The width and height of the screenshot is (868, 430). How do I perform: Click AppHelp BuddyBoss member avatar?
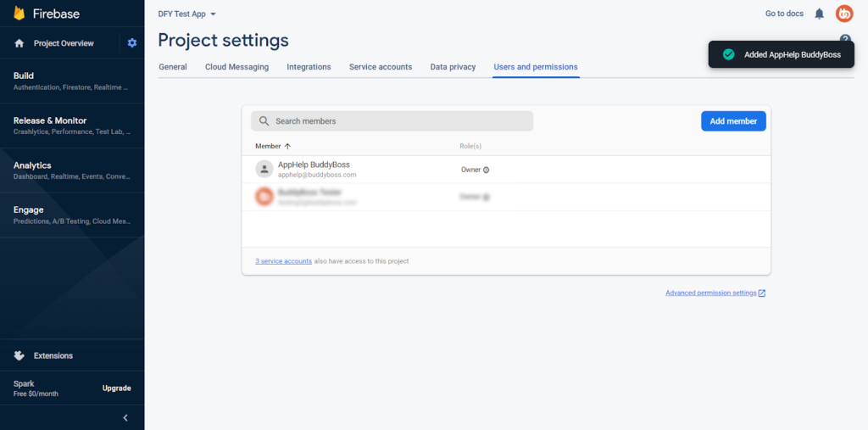[264, 169]
